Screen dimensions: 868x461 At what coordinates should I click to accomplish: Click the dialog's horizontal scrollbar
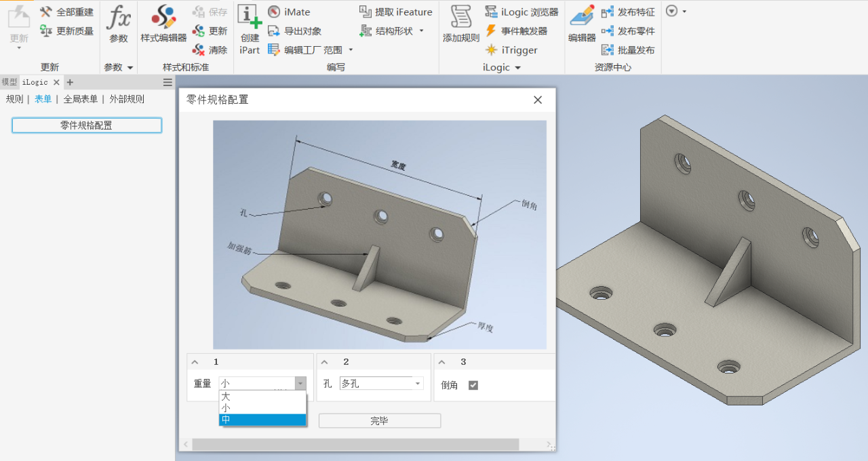click(x=355, y=445)
